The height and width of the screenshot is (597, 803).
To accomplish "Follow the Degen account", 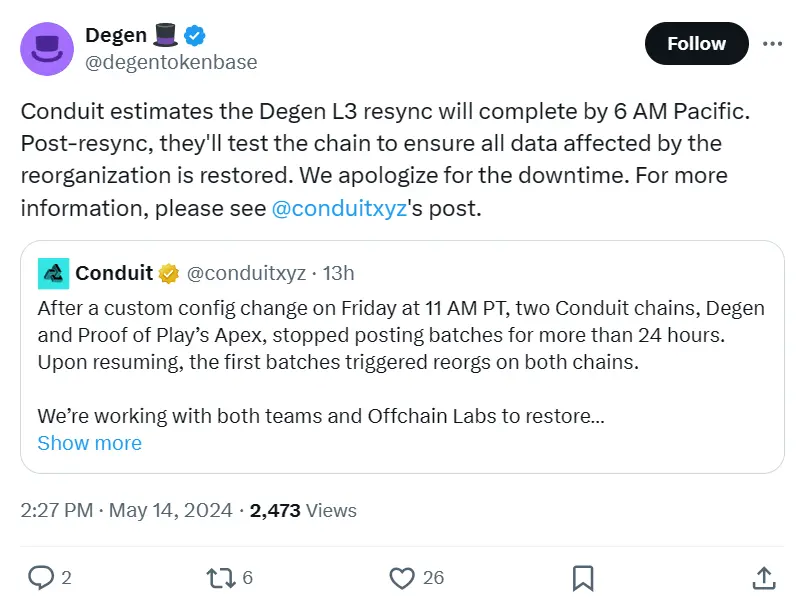I will 696,43.
